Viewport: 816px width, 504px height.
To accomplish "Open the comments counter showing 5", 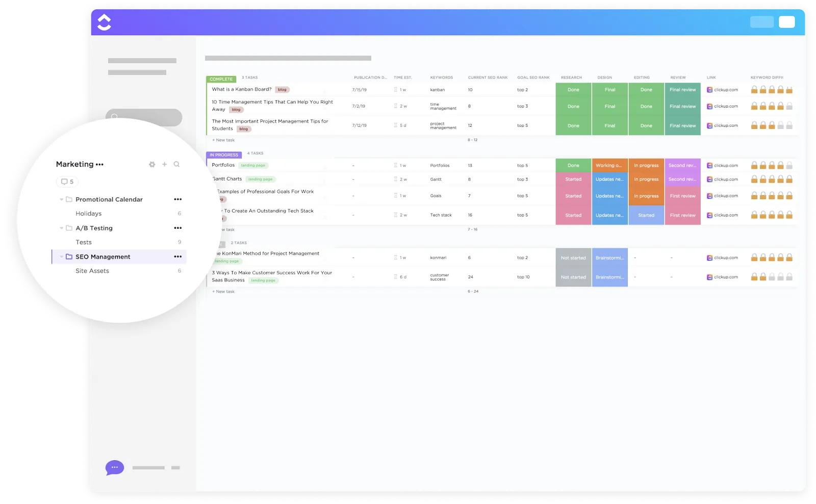I will 67,181.
